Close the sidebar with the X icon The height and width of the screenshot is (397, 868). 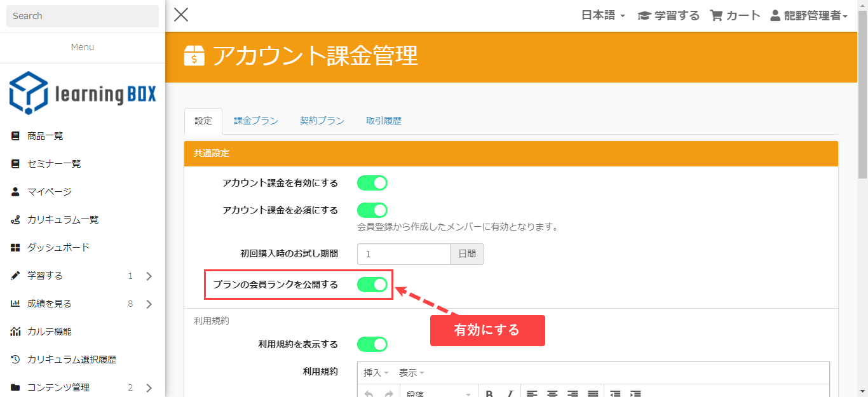click(x=181, y=15)
